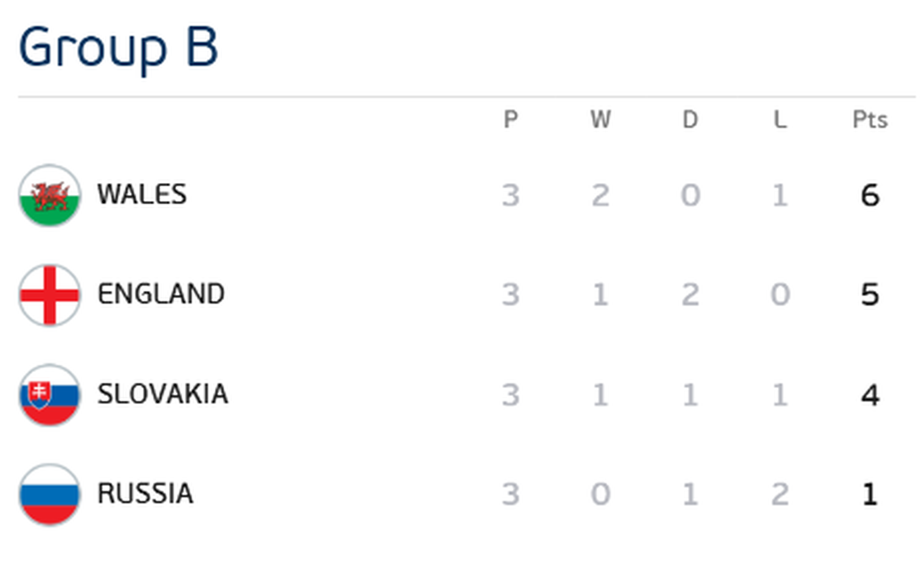This screenshot has width=924, height=573.
Task: Select the SLOVAKIA team name
Action: (x=162, y=394)
